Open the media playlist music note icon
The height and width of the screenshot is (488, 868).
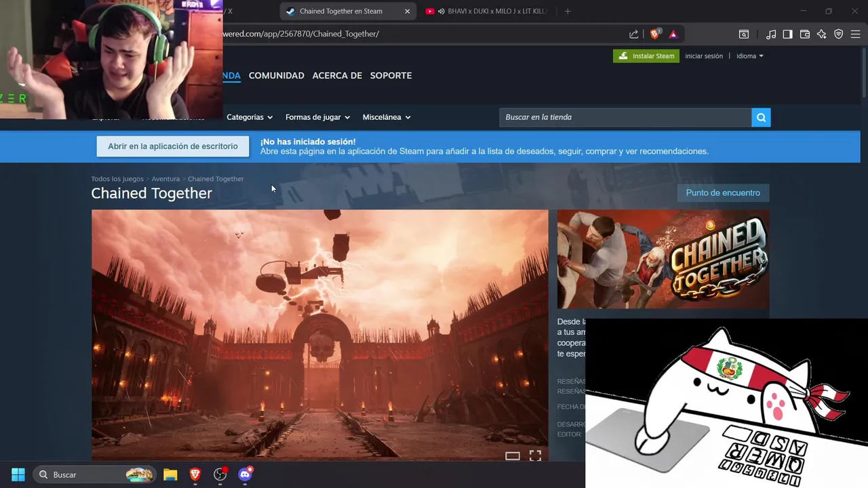[771, 34]
